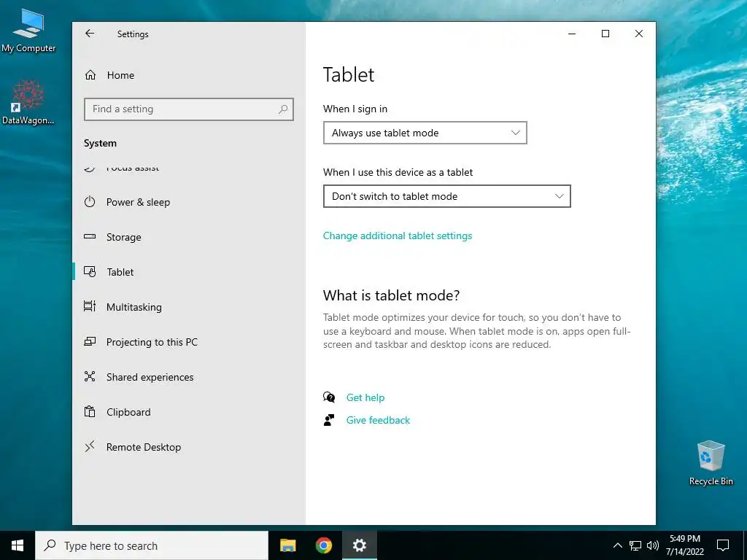The image size is (747, 560).
Task: Click the Multitasking icon
Action: pos(90,306)
